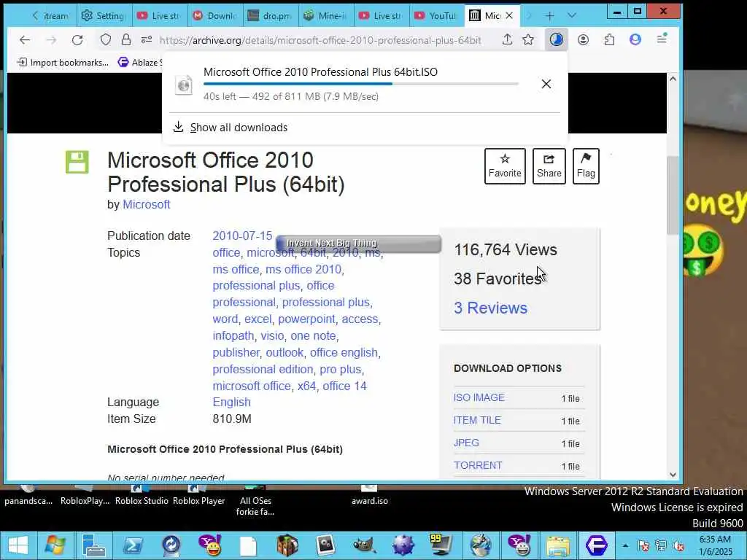Open the Microsoft creator link
The image size is (747, 560).
146,204
